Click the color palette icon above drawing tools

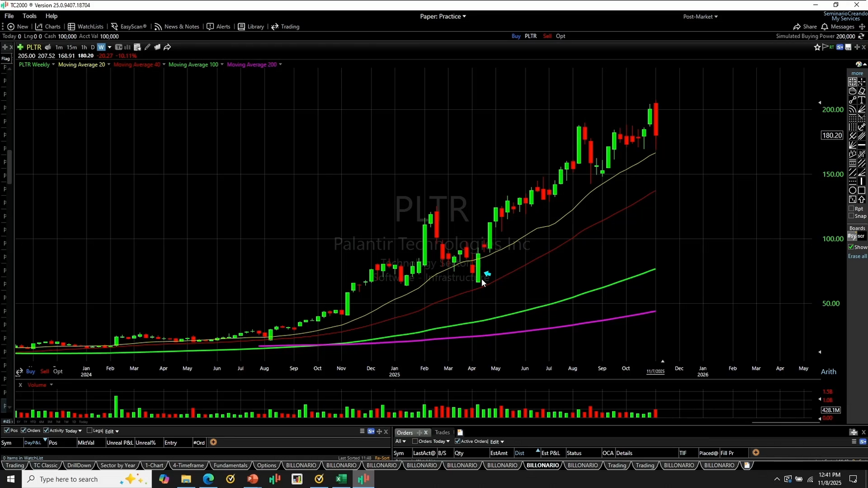point(858,64)
